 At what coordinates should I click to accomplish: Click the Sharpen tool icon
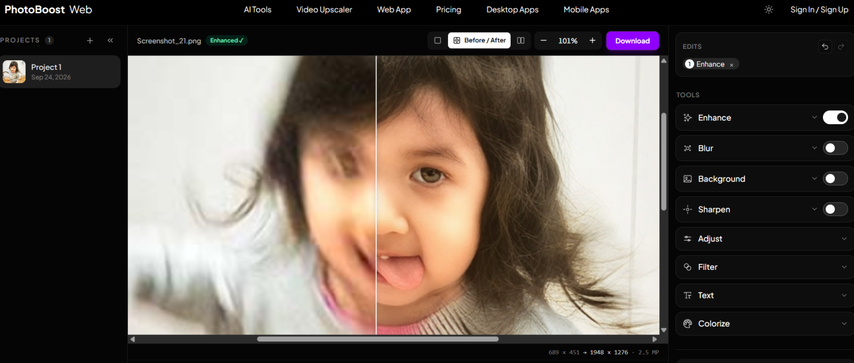688,209
